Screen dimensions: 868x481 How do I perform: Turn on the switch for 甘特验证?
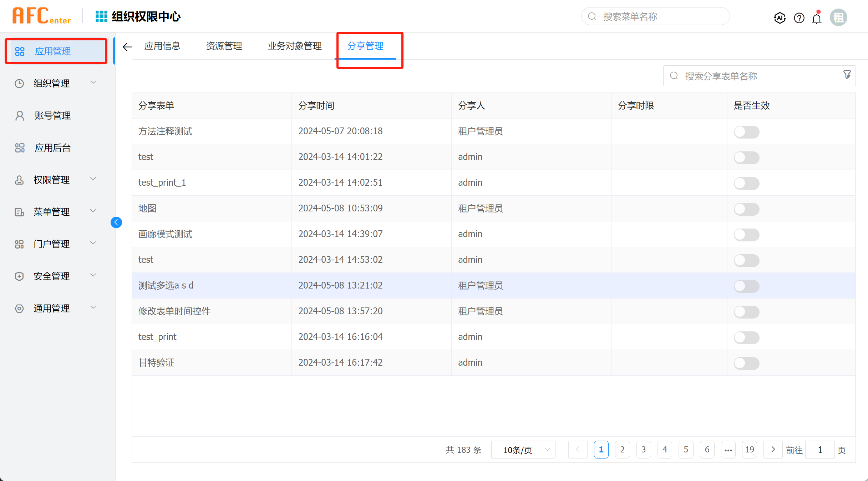pos(746,363)
